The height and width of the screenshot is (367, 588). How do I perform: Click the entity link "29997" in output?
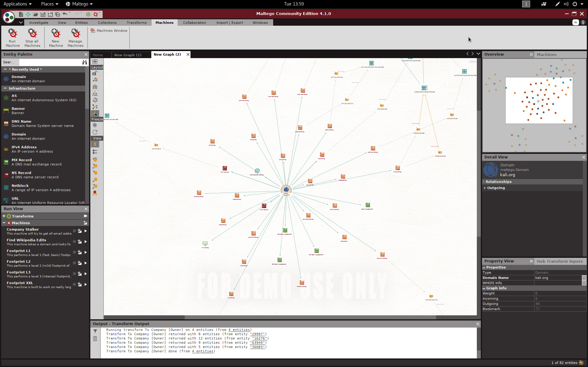[x=258, y=334]
